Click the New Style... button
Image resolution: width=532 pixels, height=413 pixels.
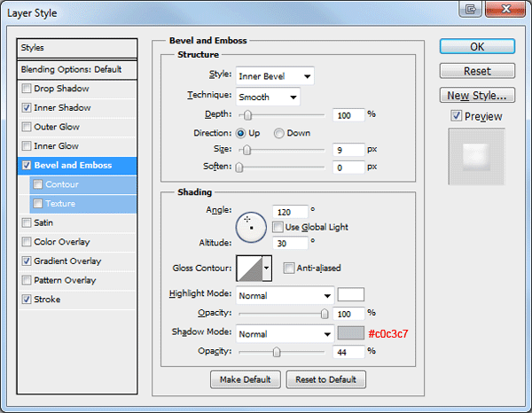(477, 96)
